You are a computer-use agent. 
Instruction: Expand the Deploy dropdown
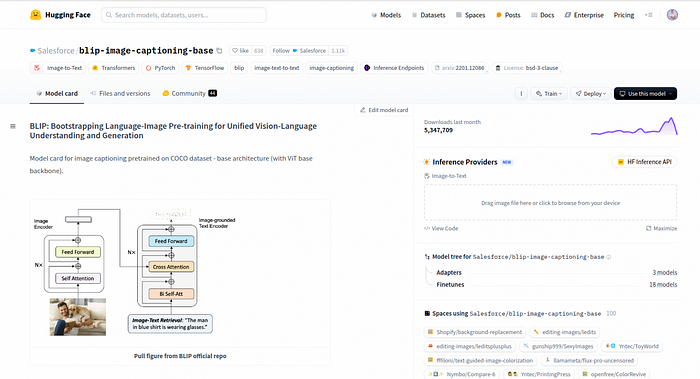tap(590, 94)
